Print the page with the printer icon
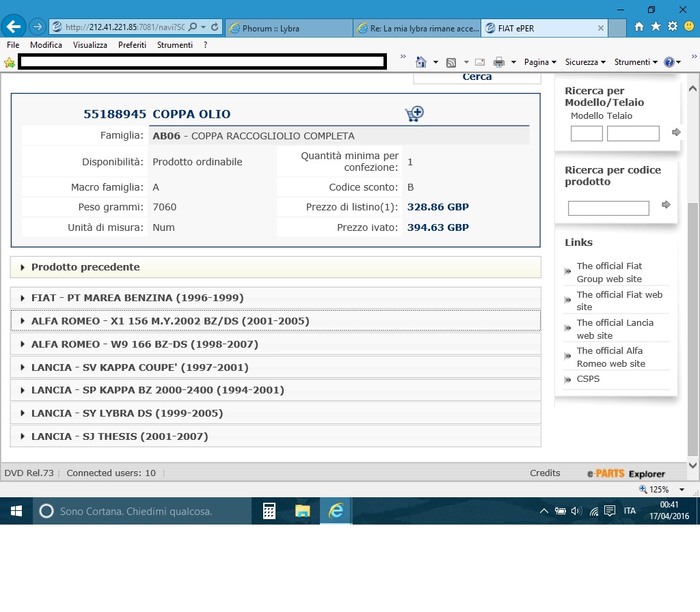Image resolution: width=700 pixels, height=612 pixels. 499,62
